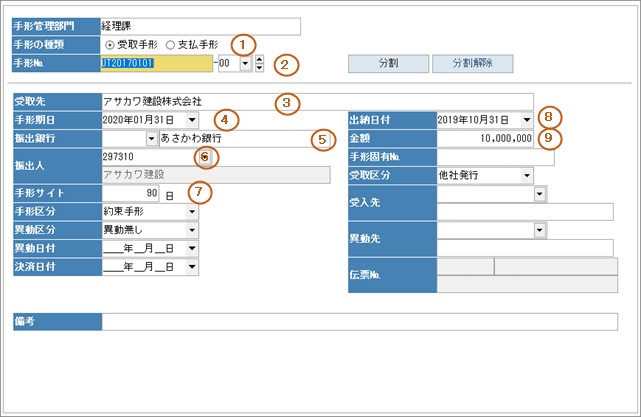This screenshot has width=641, height=417.
Task: Click the 振出人 lookup button beside 297310
Action: tap(204, 157)
